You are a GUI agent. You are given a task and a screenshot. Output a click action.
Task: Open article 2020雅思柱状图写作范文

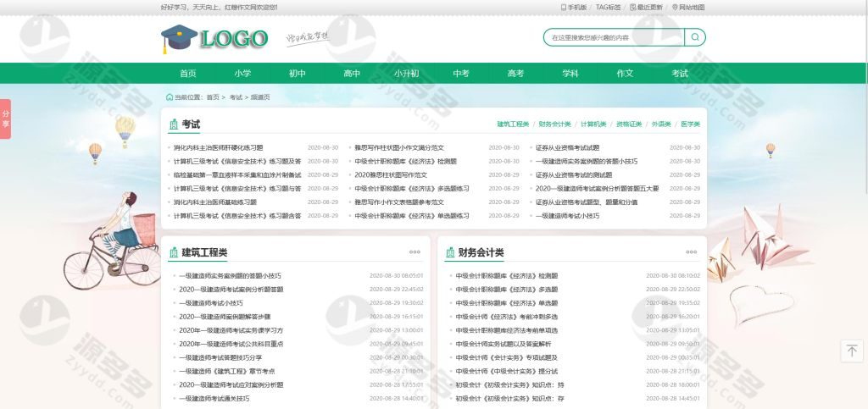391,174
